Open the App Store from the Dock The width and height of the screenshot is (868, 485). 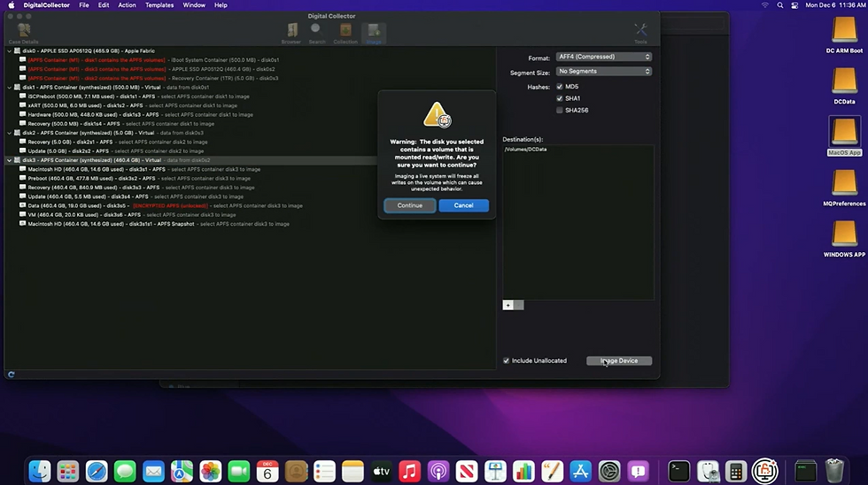pos(580,471)
